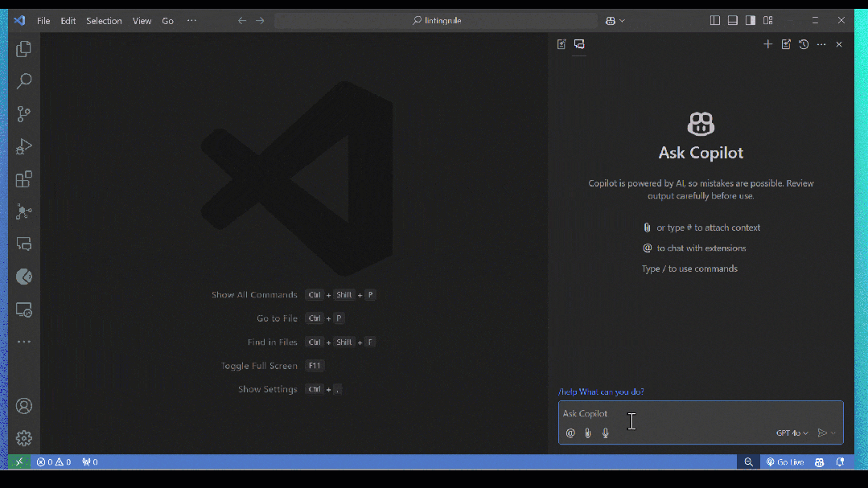This screenshot has width=868, height=488.
Task: Open the View menu
Action: coord(142,21)
